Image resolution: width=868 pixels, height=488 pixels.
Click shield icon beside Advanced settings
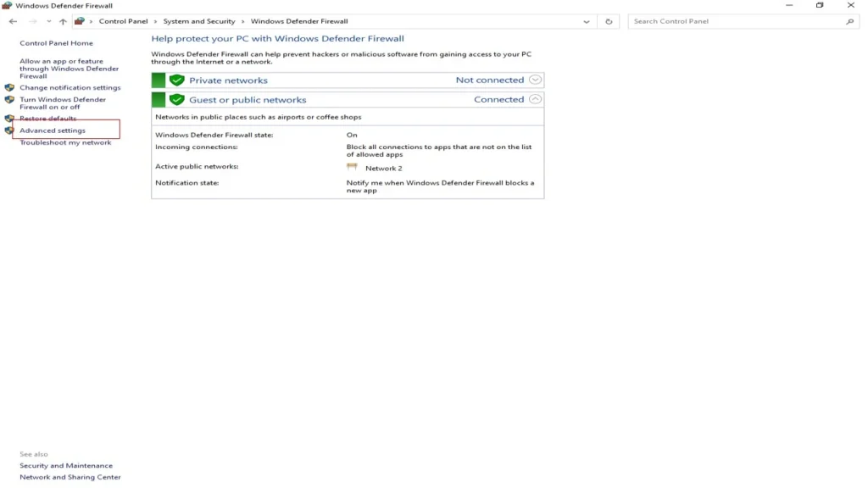[x=9, y=130]
